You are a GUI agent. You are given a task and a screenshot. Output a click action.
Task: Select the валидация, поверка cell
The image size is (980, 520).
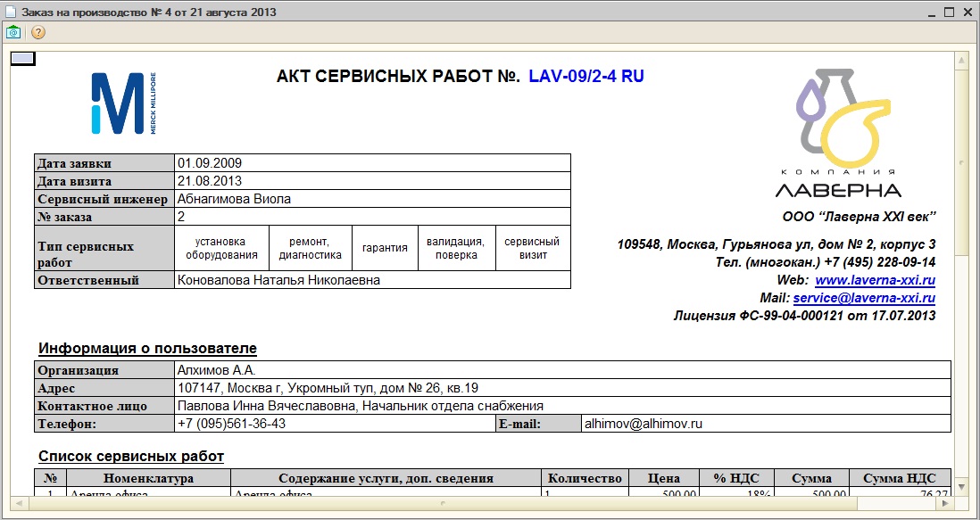(x=457, y=249)
